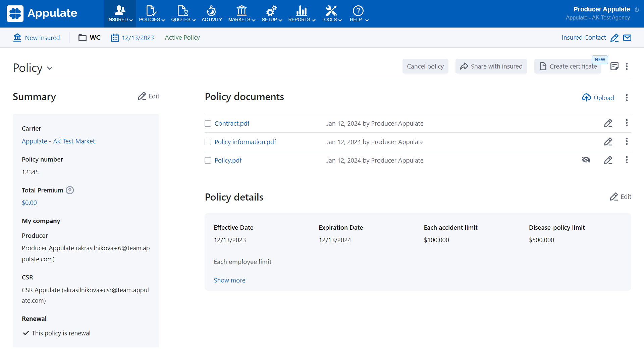Select the Policy information.pdf checkbox
The height and width of the screenshot is (352, 644).
(x=208, y=142)
